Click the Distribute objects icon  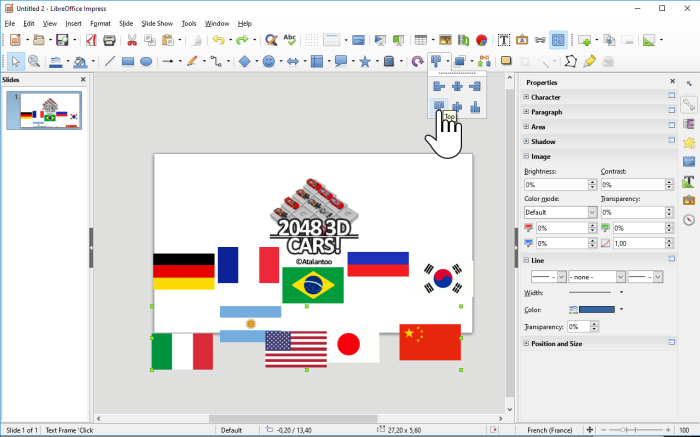click(484, 61)
